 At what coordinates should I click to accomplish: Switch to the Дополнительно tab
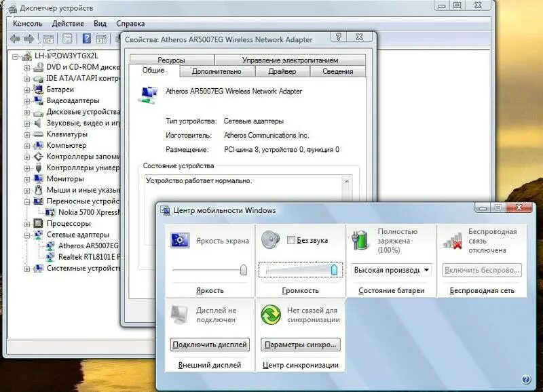217,71
